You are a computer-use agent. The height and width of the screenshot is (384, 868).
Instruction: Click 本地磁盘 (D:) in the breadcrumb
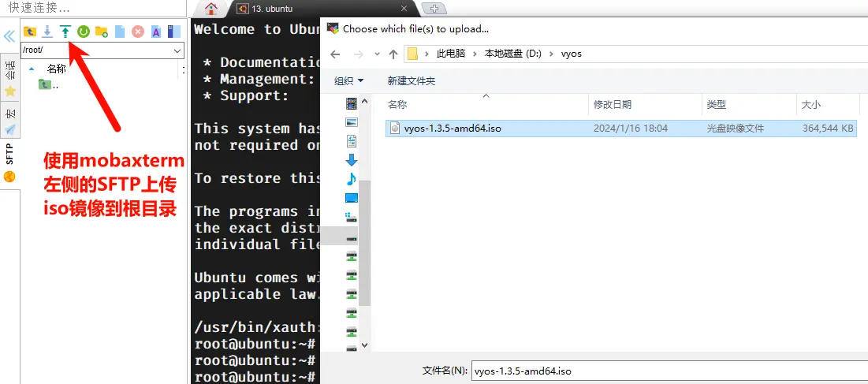[512, 54]
